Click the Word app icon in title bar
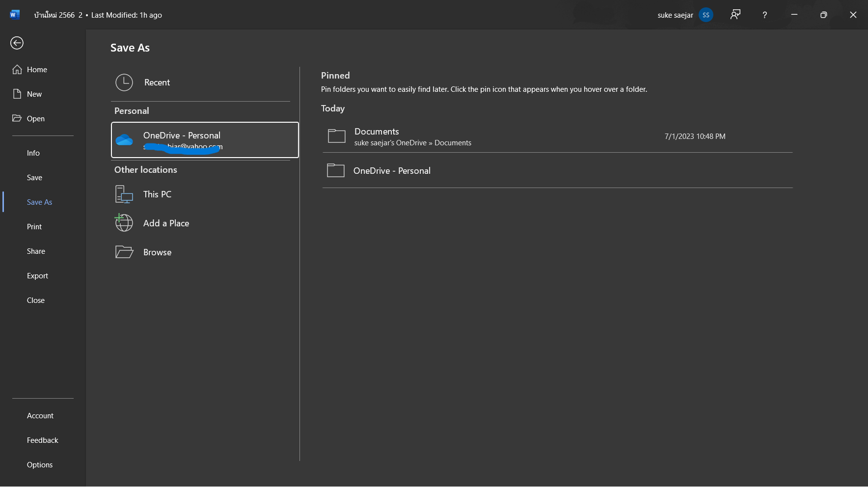The image size is (868, 487). (15, 15)
